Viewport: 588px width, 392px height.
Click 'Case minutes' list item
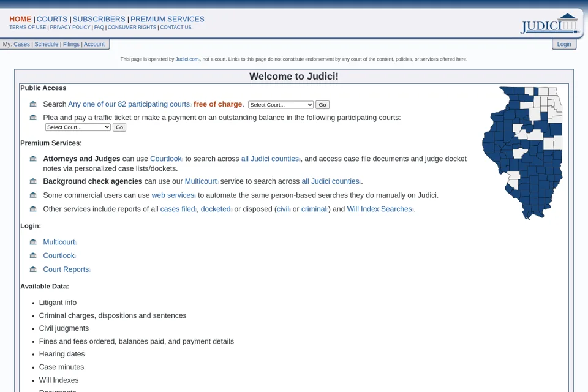pos(61,367)
